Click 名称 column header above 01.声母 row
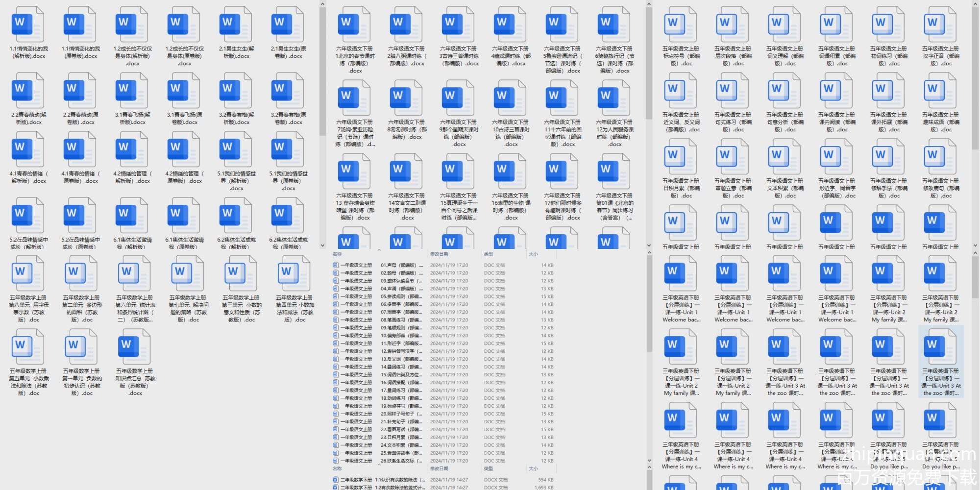 (338, 254)
